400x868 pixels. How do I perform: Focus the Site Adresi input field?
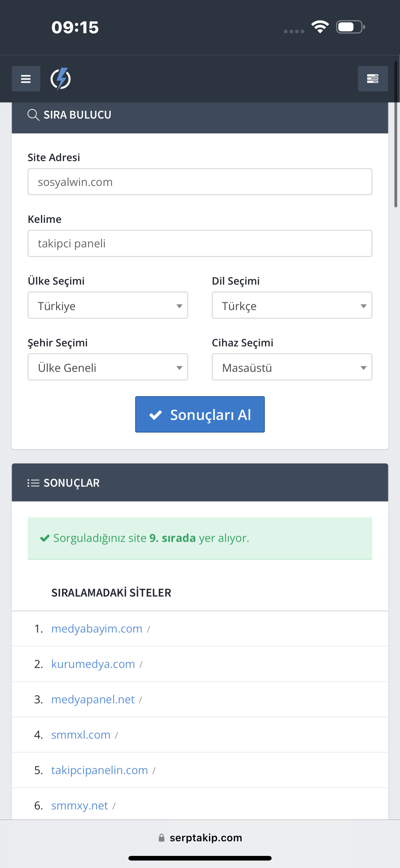200,182
